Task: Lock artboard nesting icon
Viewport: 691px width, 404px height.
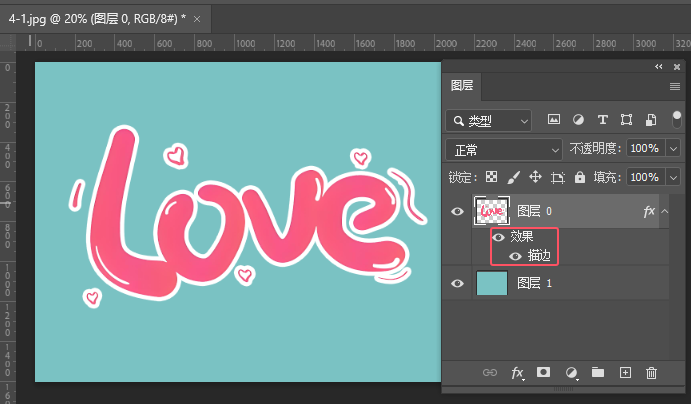Action: tap(557, 178)
